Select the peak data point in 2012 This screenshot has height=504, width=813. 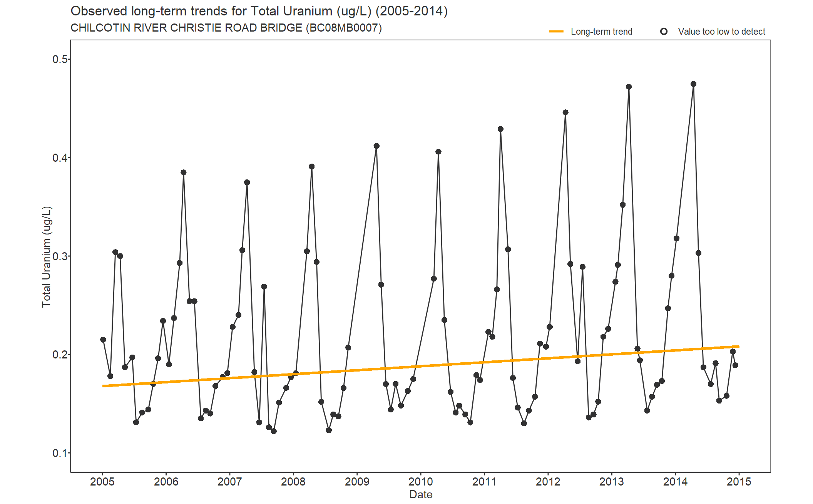coord(565,112)
